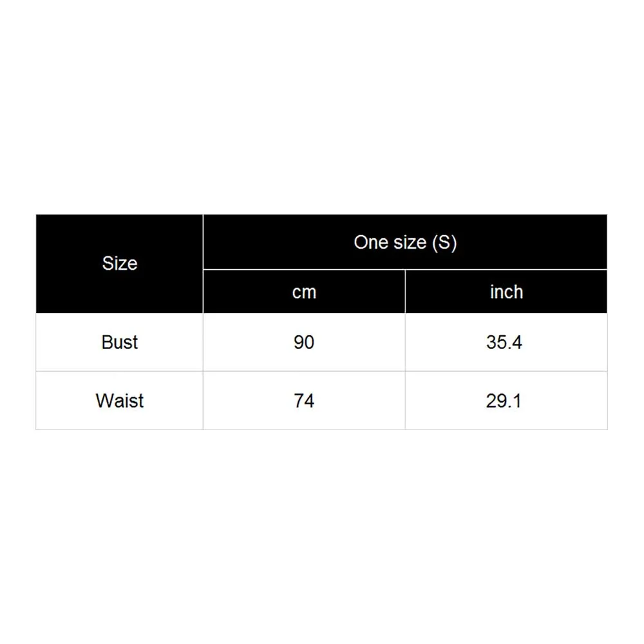Select the Waist row label

point(120,401)
